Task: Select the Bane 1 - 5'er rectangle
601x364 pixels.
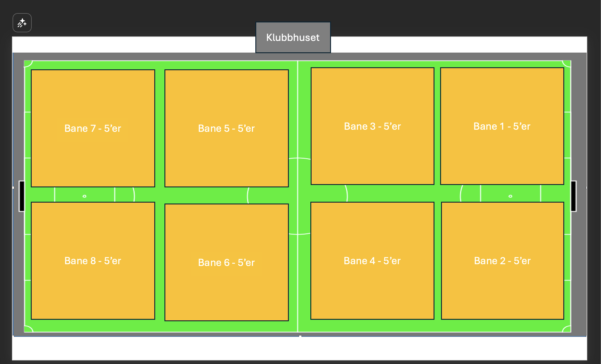Action: pos(502,126)
